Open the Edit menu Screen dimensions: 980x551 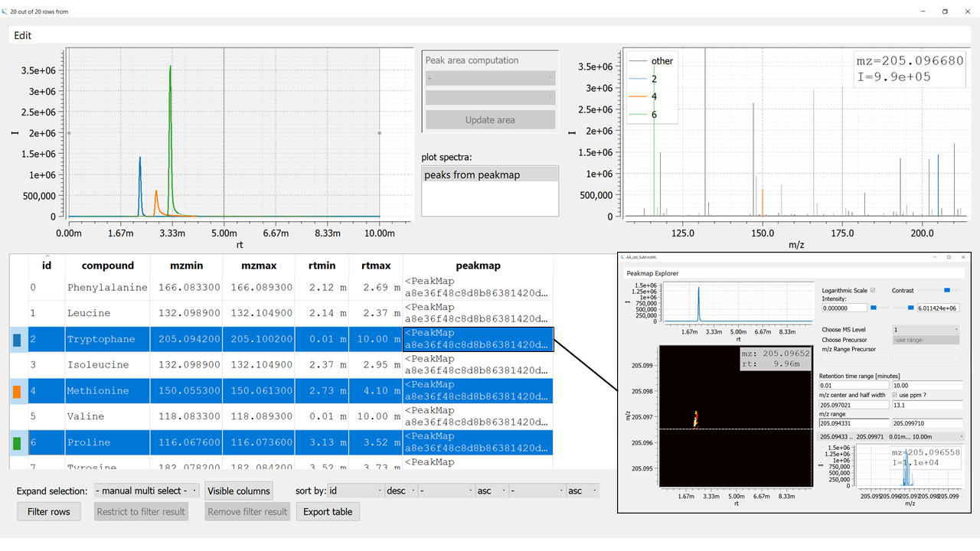pos(23,35)
